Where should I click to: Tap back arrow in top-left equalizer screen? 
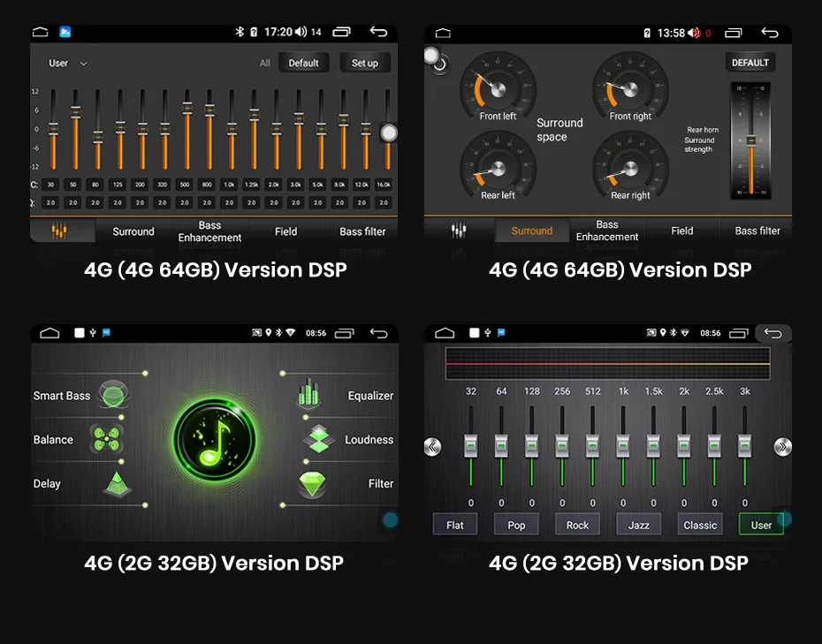tap(378, 32)
